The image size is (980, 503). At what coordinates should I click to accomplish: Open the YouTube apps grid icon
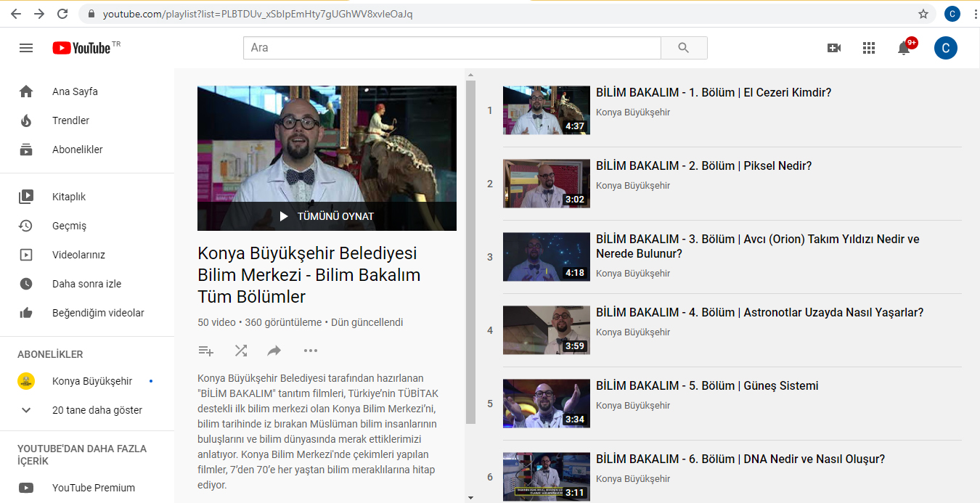(x=869, y=48)
